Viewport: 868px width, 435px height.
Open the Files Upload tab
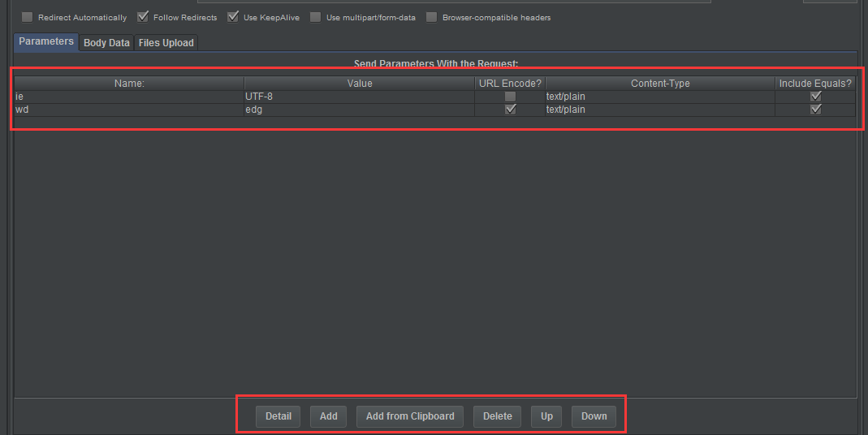166,43
